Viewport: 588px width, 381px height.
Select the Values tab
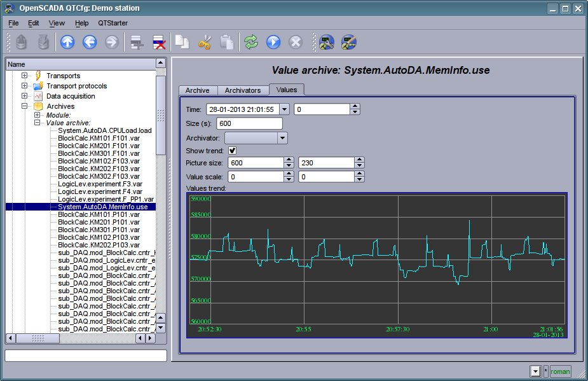(287, 90)
